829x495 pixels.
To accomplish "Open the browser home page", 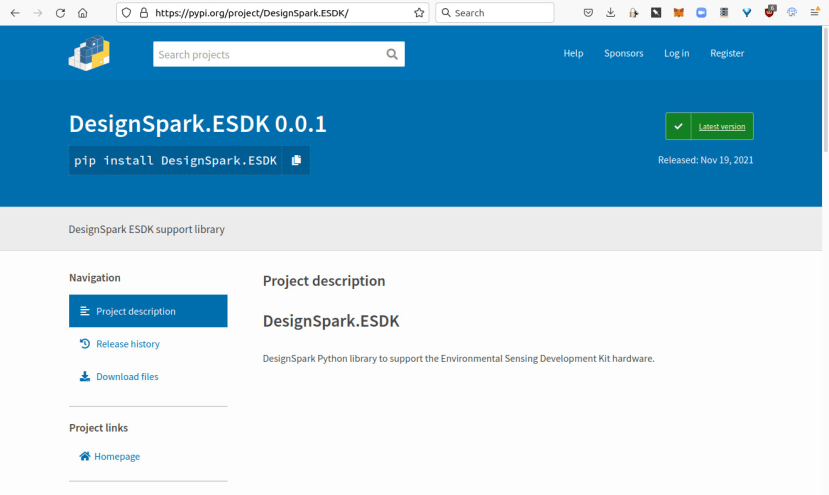I will [x=82, y=13].
